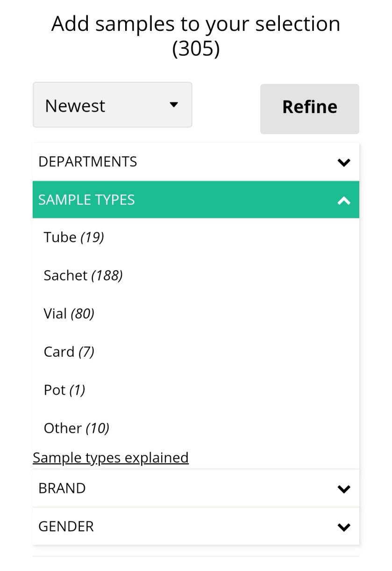The height and width of the screenshot is (571, 392).
Task: Open the DEPARTMENTS filter section
Action: coord(88,162)
